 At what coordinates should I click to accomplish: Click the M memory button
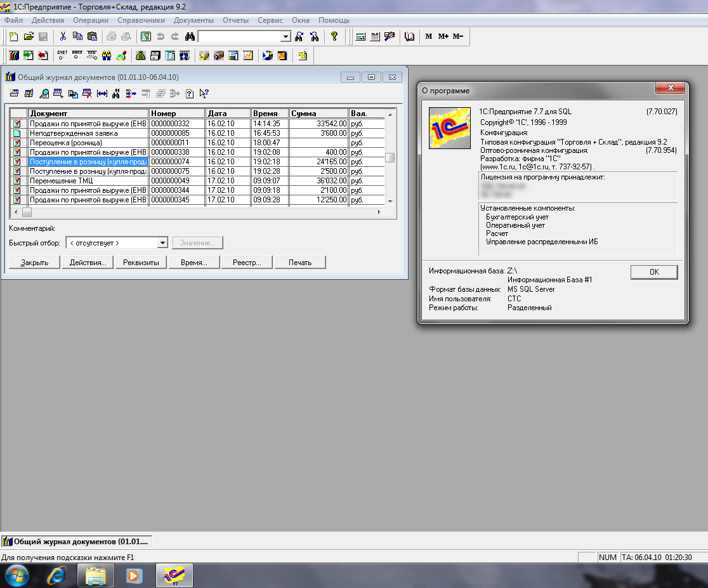429,37
